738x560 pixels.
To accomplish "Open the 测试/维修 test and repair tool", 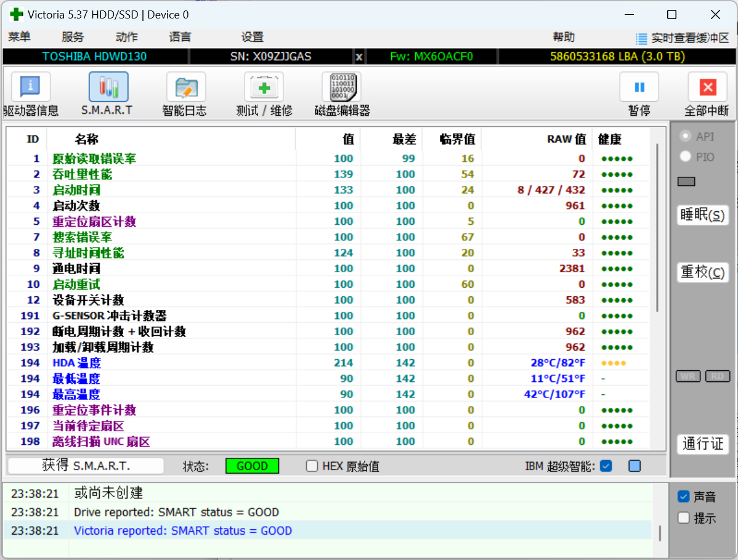I will (264, 92).
